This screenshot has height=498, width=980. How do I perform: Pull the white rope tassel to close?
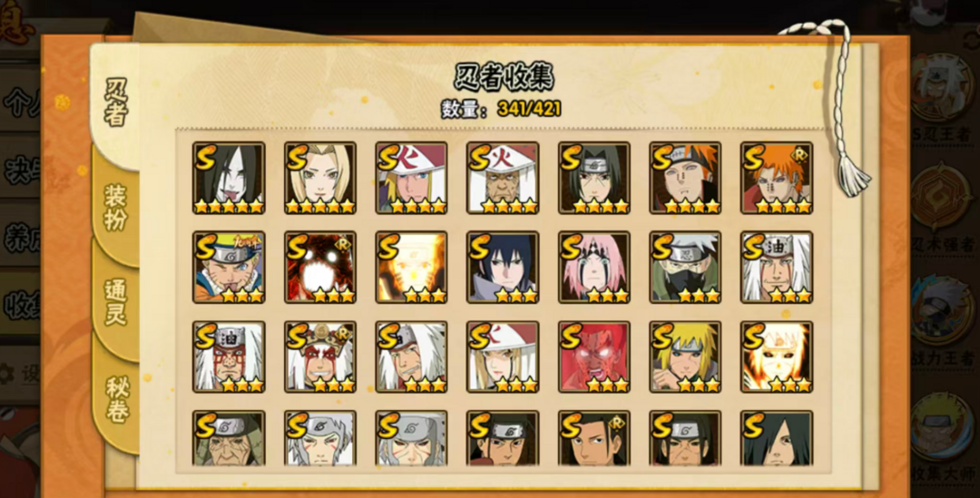[x=852, y=176]
